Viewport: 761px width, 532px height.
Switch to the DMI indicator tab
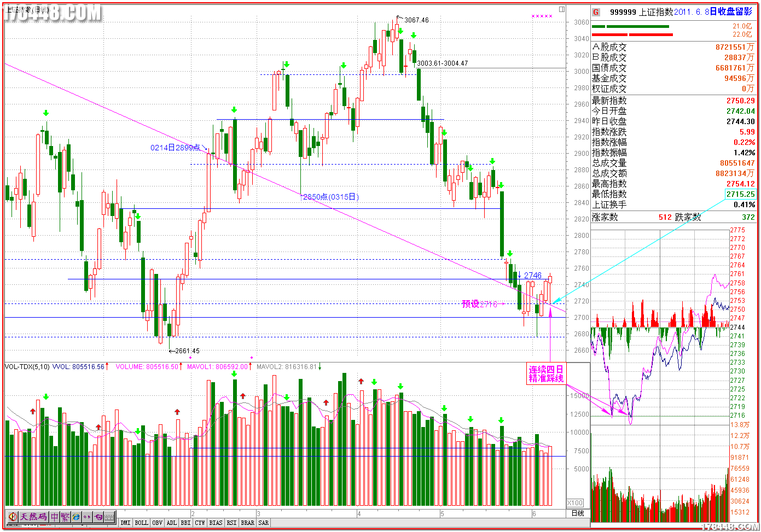tap(126, 523)
